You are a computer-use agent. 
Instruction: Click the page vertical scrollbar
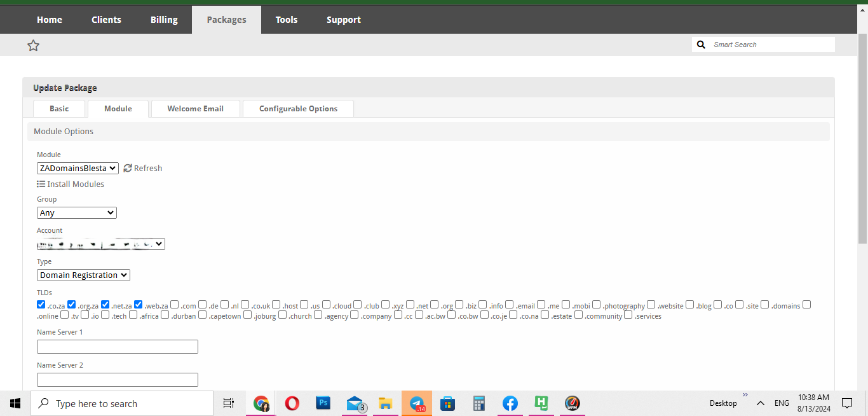tap(862, 140)
